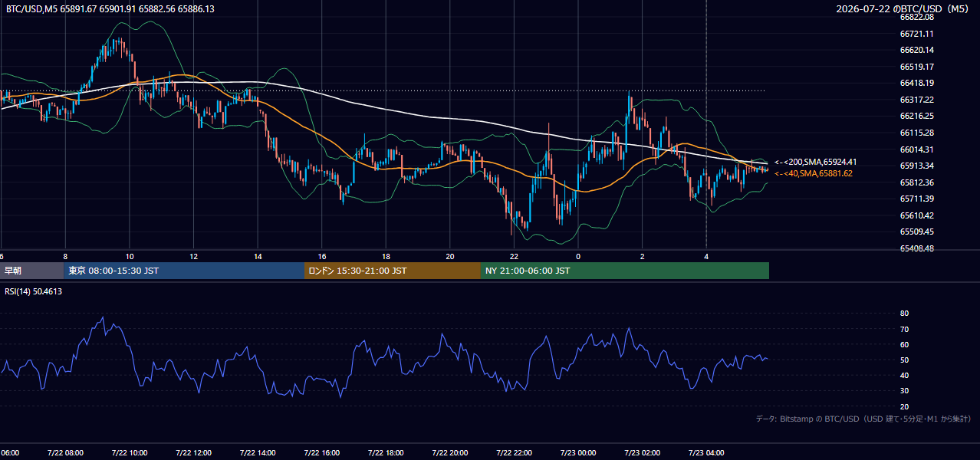Viewport: 980px width, 460px height.
Task: Click the Bitstamp data source note
Action: (x=863, y=419)
